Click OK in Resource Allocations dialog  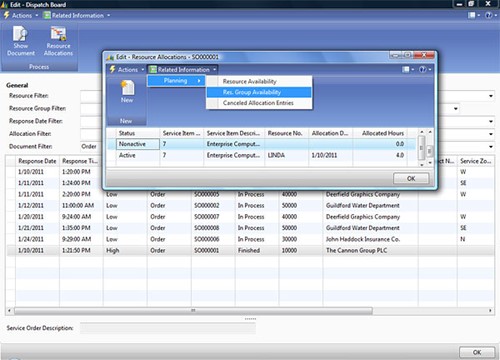point(411,178)
